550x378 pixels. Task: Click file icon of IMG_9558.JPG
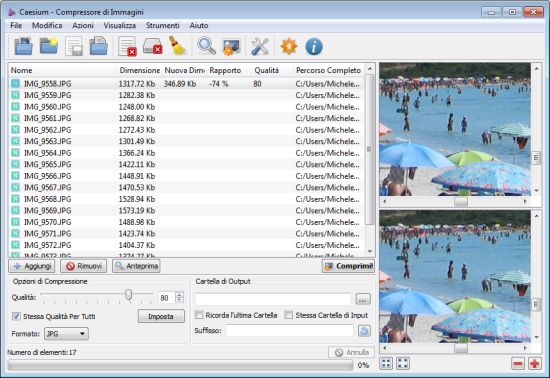pos(15,83)
